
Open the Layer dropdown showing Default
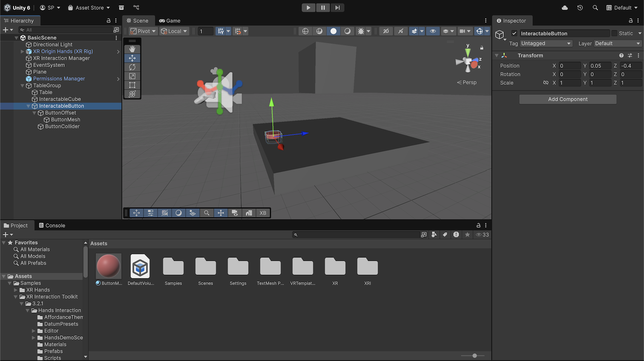(x=617, y=43)
